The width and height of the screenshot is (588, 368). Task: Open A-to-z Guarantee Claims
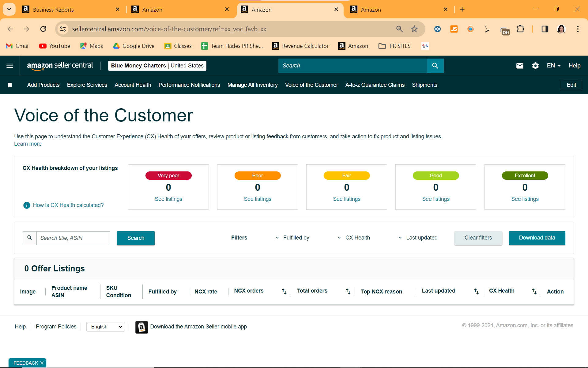[x=375, y=85]
